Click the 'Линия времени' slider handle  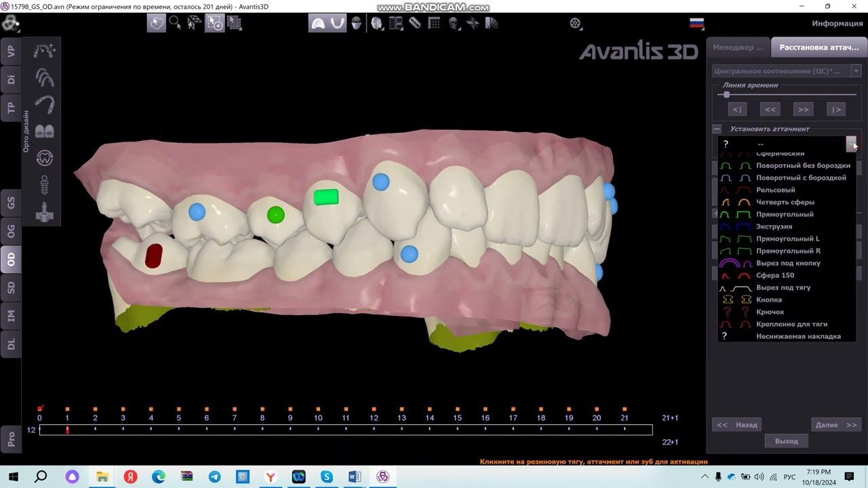coord(726,95)
